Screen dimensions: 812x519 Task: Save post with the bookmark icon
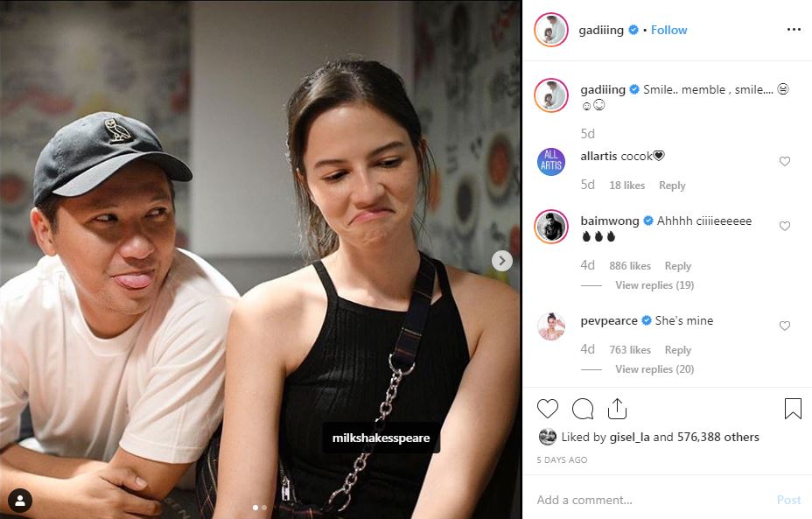tap(793, 409)
